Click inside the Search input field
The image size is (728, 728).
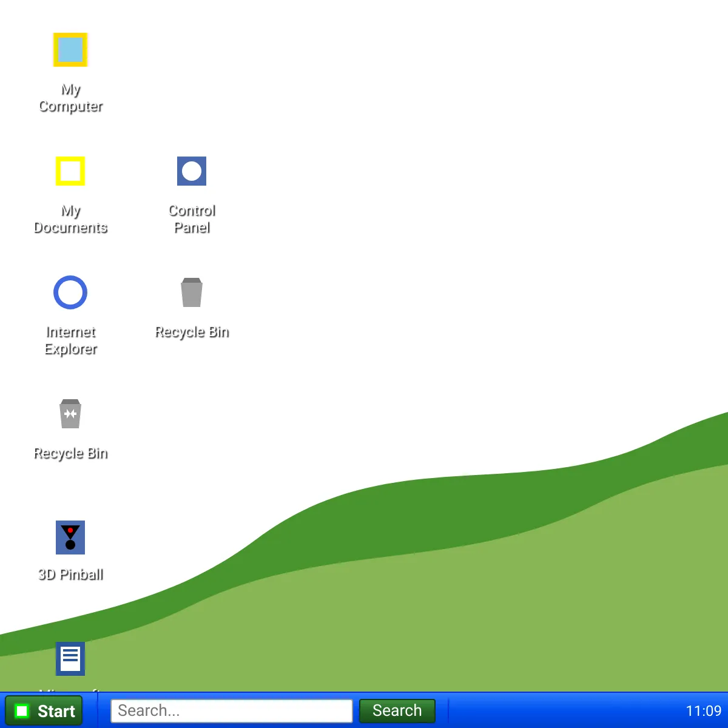[232, 710]
